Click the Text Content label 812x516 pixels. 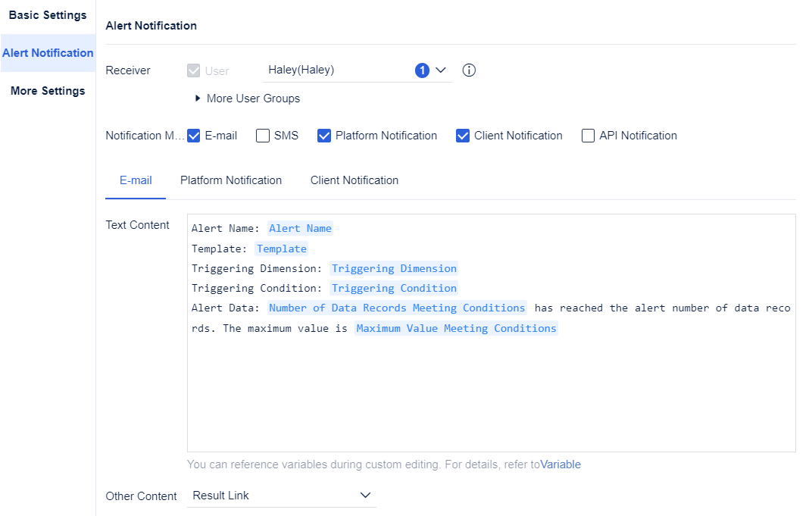click(137, 225)
